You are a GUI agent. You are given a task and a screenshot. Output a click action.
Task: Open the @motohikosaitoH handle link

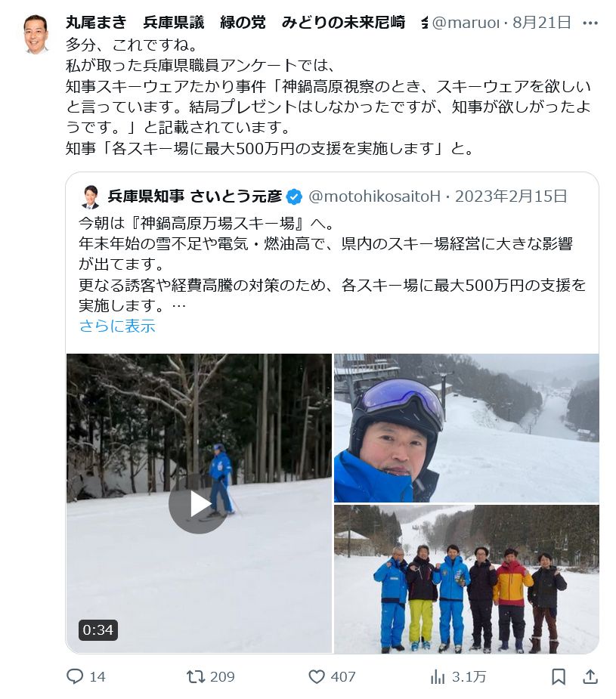pyautogui.click(x=374, y=196)
